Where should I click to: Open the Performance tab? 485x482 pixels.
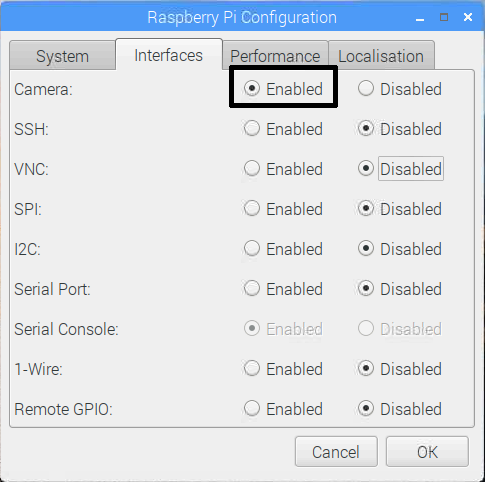(275, 56)
